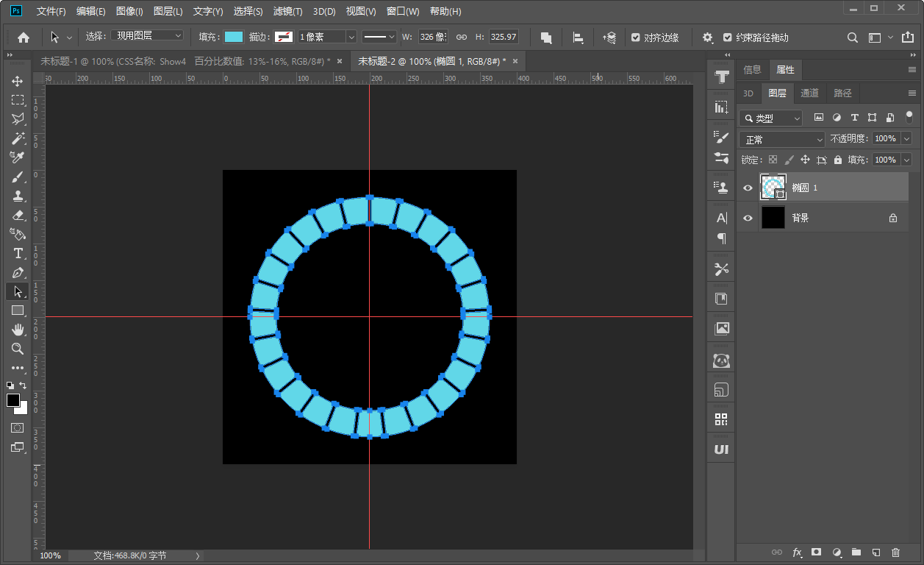The height and width of the screenshot is (565, 924).
Task: Open the 图层(L) menu
Action: coord(168,12)
